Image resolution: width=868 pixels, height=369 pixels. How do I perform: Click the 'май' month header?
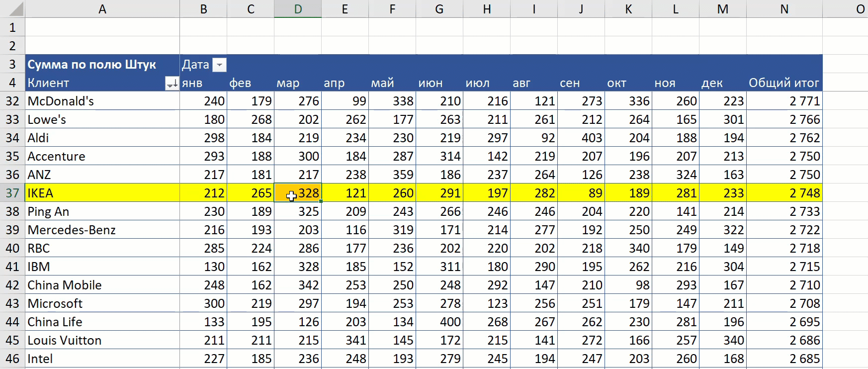coord(392,83)
